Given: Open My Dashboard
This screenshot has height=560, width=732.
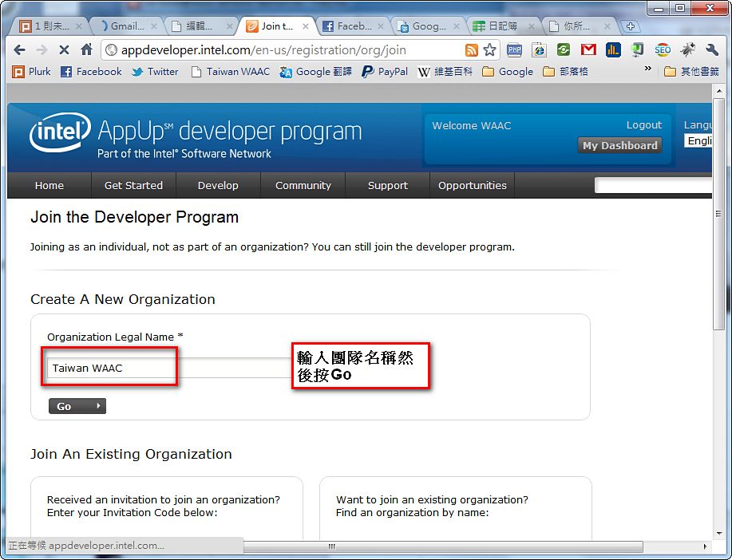Looking at the screenshot, I should (620, 146).
